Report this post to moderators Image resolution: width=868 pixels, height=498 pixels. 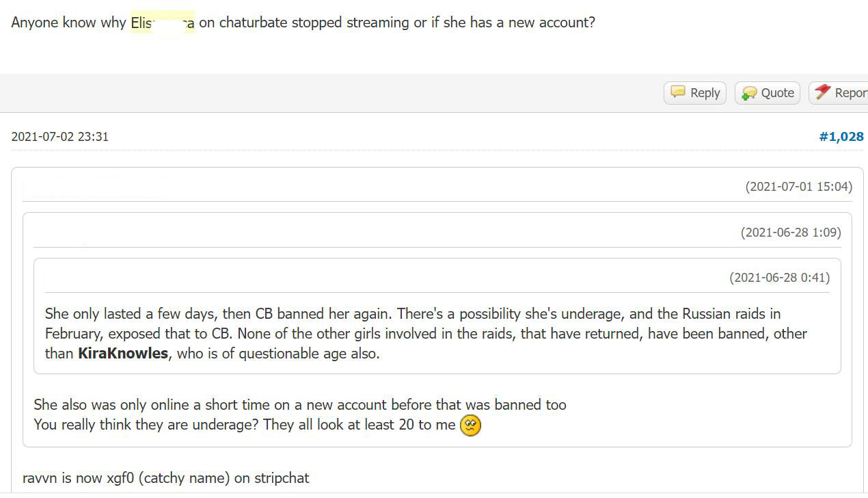point(839,93)
